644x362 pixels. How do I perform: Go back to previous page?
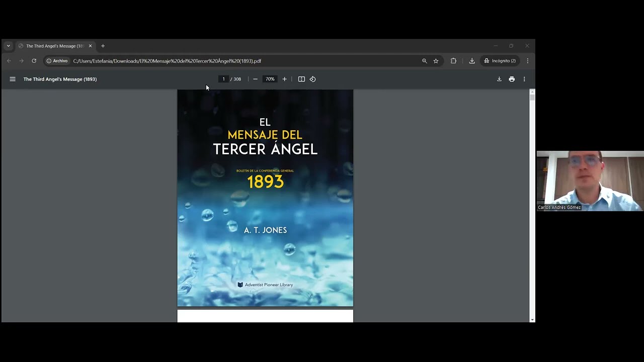tap(9, 61)
